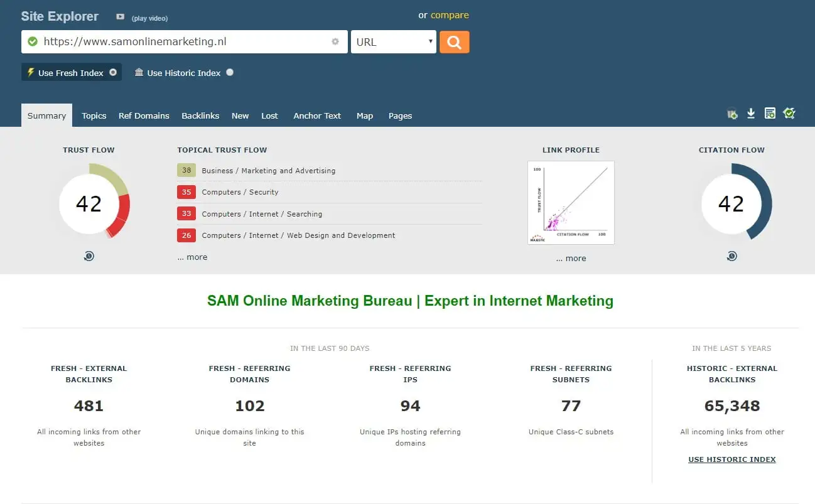Click the 65,348 historic backlinks value
The height and width of the screenshot is (504, 815).
[732, 406]
